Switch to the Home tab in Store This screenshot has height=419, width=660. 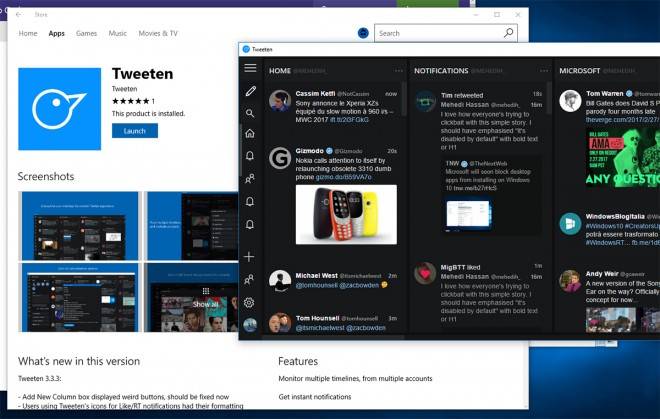coord(28,33)
